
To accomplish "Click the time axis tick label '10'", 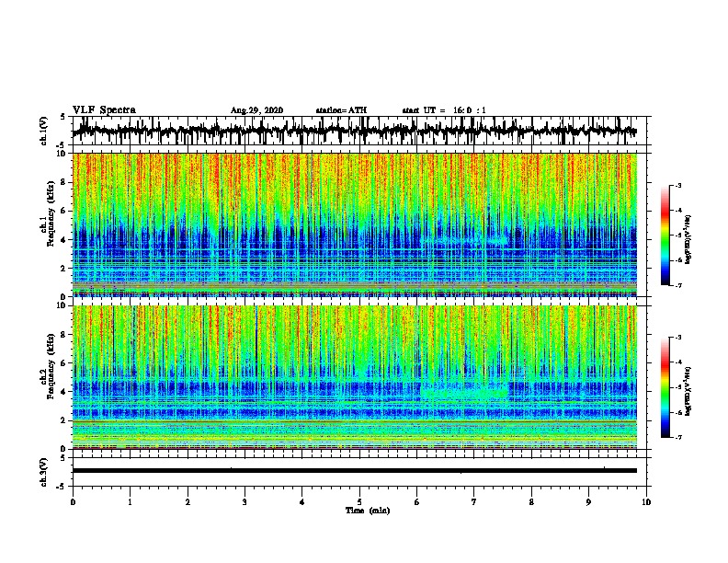I will click(x=646, y=502).
